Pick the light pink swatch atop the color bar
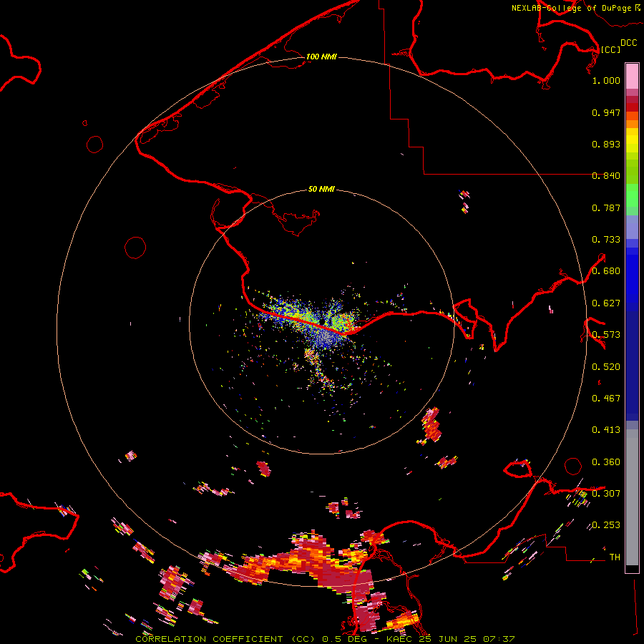This screenshot has height=644, width=644. click(632, 77)
